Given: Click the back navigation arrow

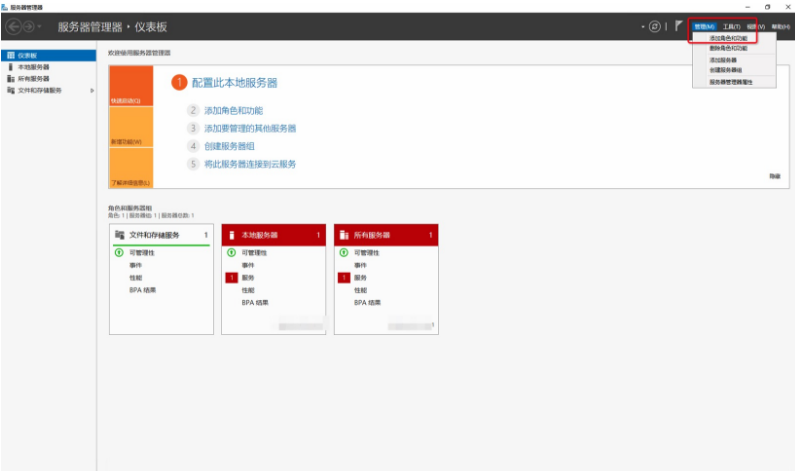Looking at the screenshot, I should (14, 26).
